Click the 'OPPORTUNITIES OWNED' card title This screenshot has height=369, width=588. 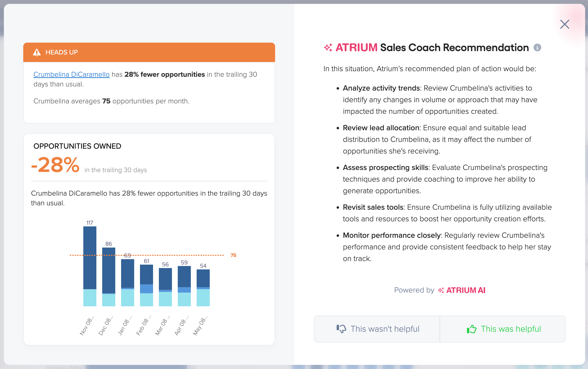(77, 146)
